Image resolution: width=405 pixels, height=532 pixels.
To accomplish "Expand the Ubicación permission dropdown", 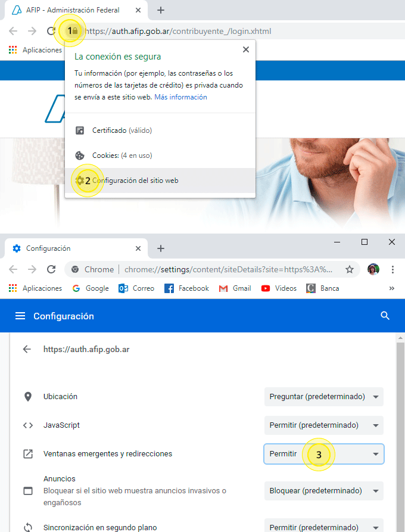I will (x=323, y=397).
